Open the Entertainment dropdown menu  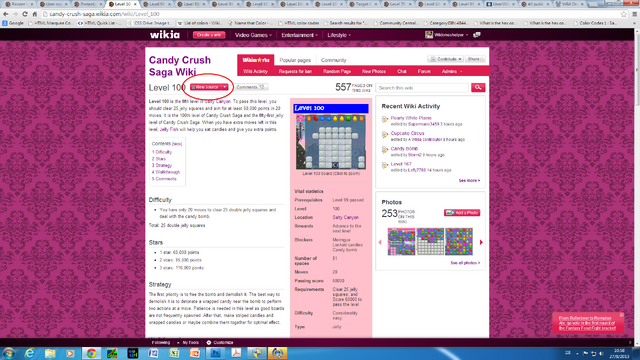pyautogui.click(x=299, y=35)
